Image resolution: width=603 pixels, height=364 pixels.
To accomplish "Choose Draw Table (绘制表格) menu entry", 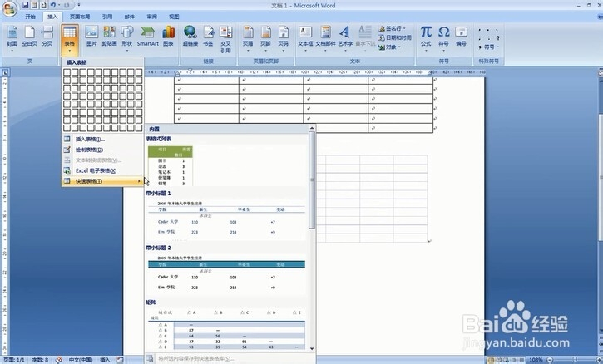I will point(102,150).
